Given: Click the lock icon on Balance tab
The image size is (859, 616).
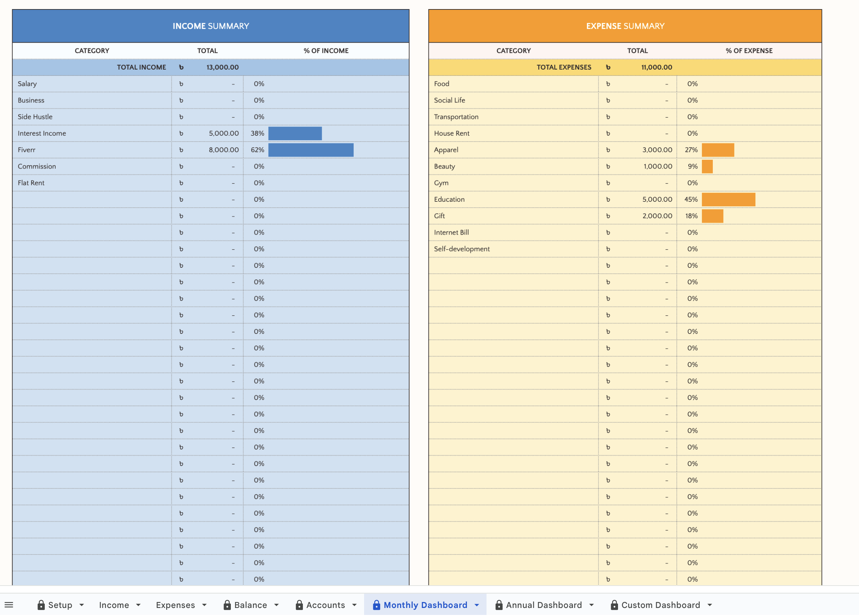Looking at the screenshot, I should pyautogui.click(x=227, y=605).
